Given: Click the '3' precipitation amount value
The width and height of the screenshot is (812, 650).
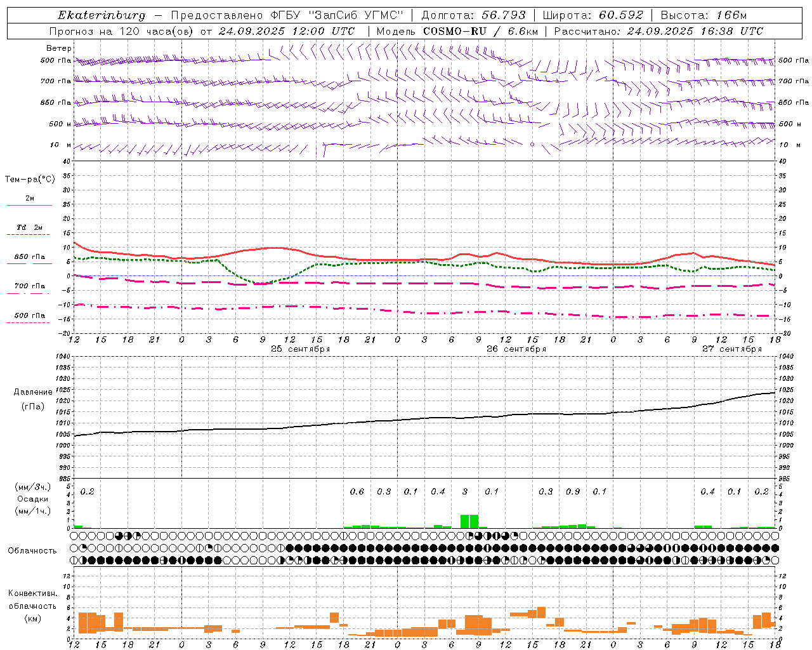Looking at the screenshot, I should pyautogui.click(x=465, y=492).
